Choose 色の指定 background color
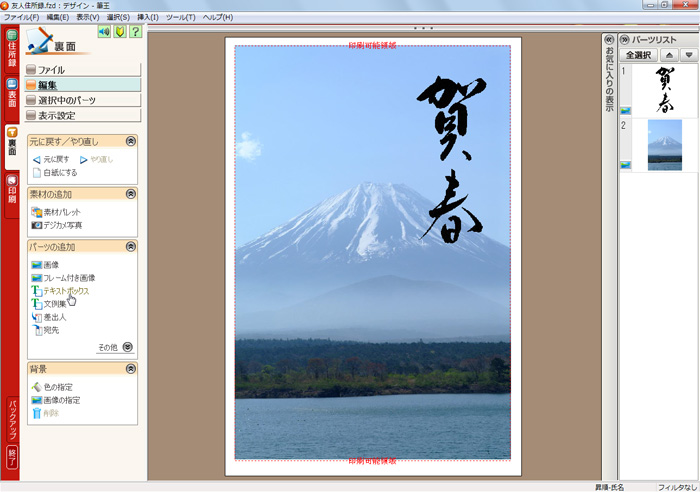The image size is (700, 492). (x=56, y=387)
